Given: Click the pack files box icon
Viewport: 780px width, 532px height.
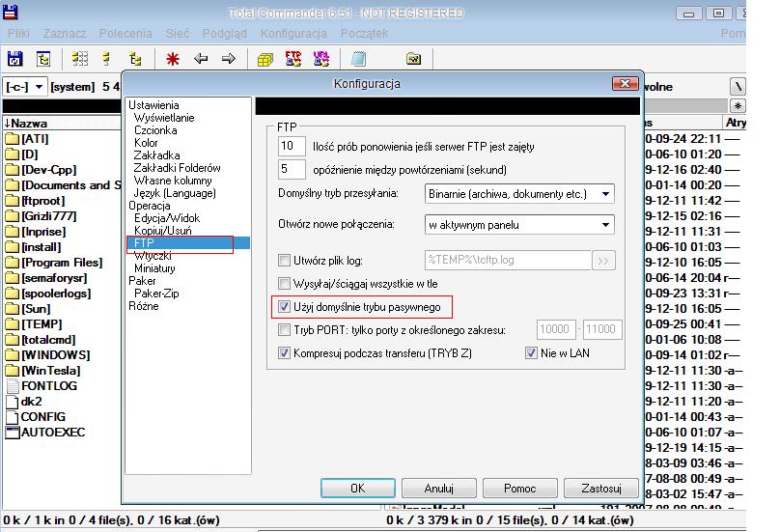Looking at the screenshot, I should tap(265, 60).
